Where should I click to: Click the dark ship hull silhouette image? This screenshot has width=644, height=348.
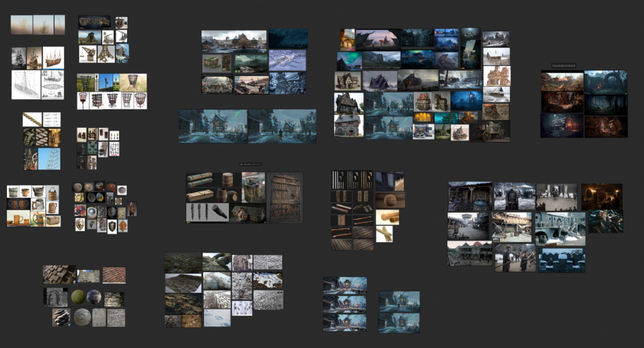[x=288, y=38]
